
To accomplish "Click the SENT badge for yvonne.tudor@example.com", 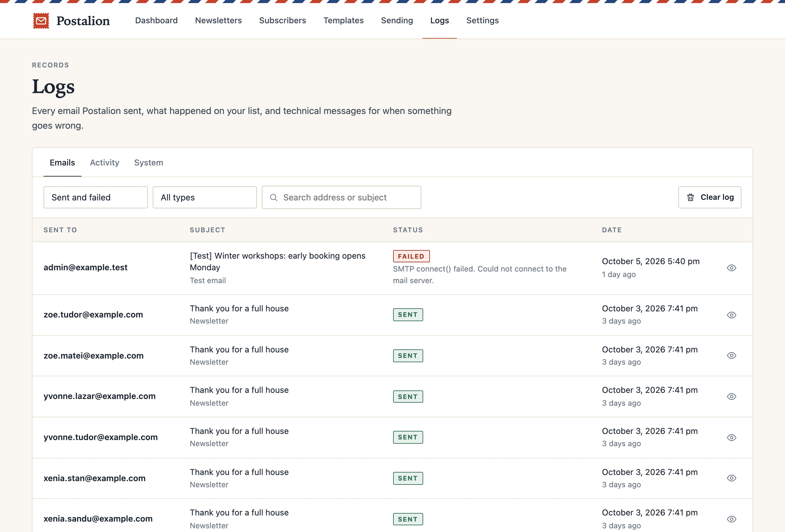I will [x=408, y=437].
